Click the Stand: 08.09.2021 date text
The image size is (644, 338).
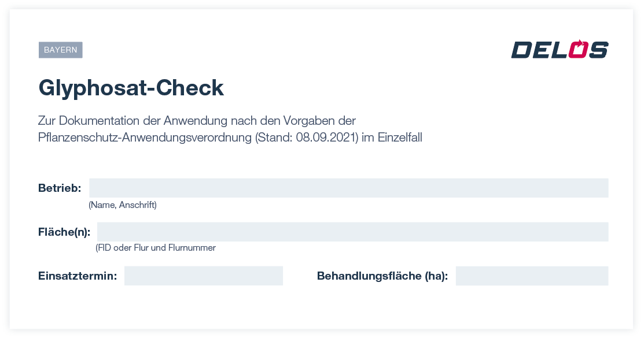307,137
